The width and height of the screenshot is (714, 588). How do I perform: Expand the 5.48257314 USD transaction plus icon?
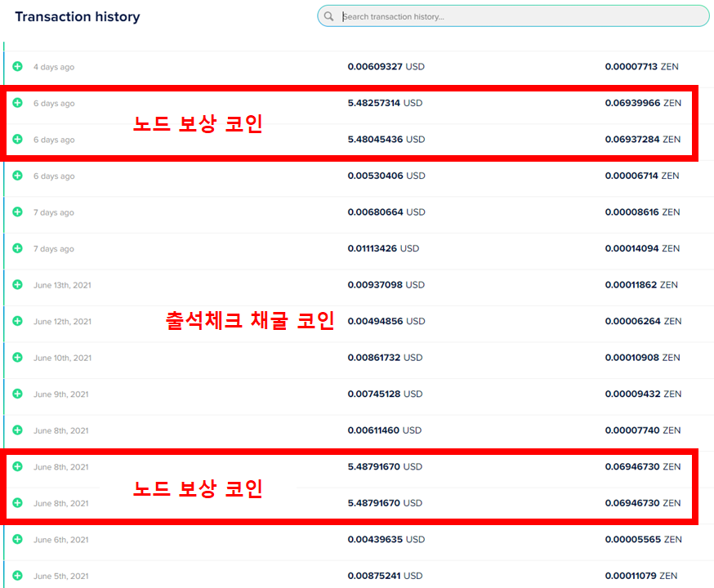point(17,103)
